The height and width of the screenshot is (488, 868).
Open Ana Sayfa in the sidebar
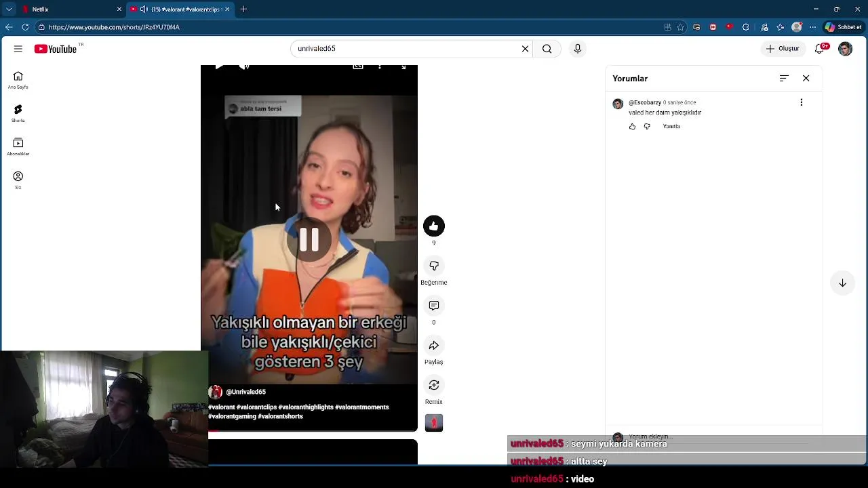tap(18, 80)
